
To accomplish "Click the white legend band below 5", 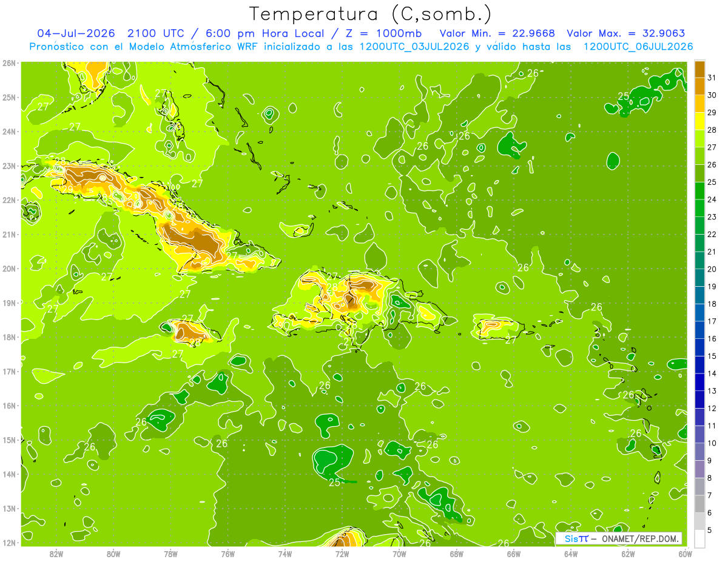I will (699, 538).
